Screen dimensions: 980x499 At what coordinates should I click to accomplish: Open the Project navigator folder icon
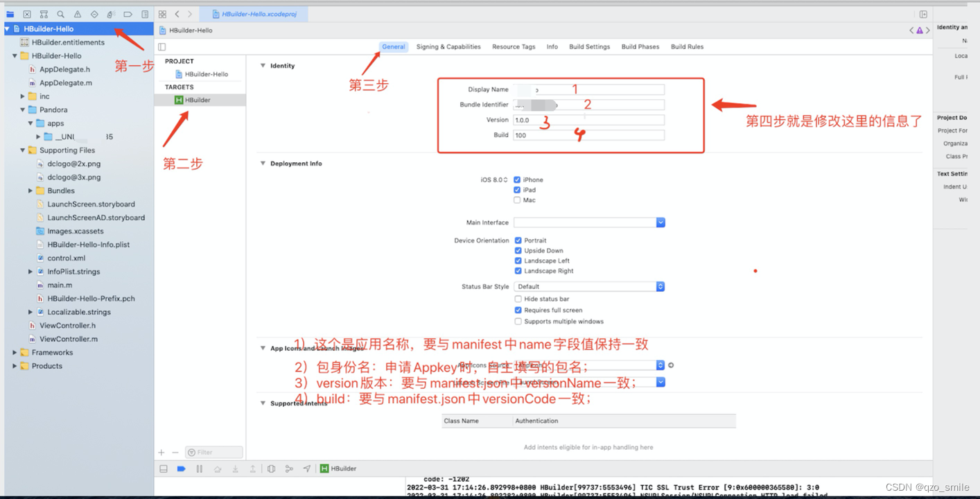(10, 14)
